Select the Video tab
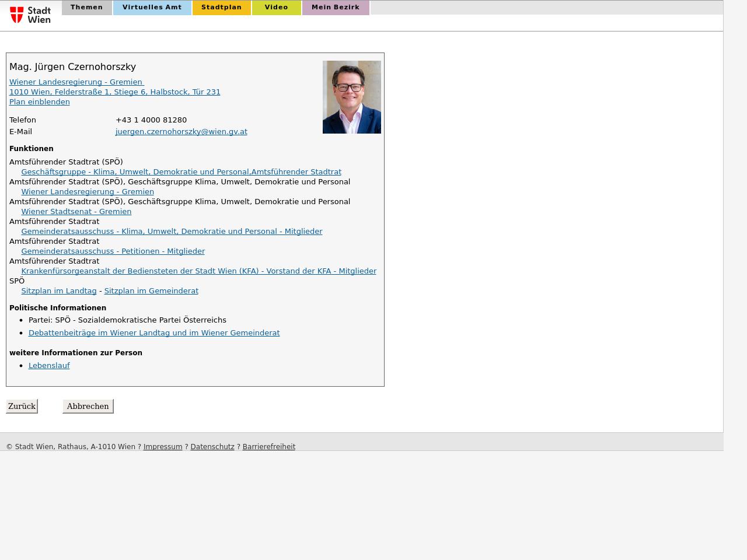 (276, 8)
